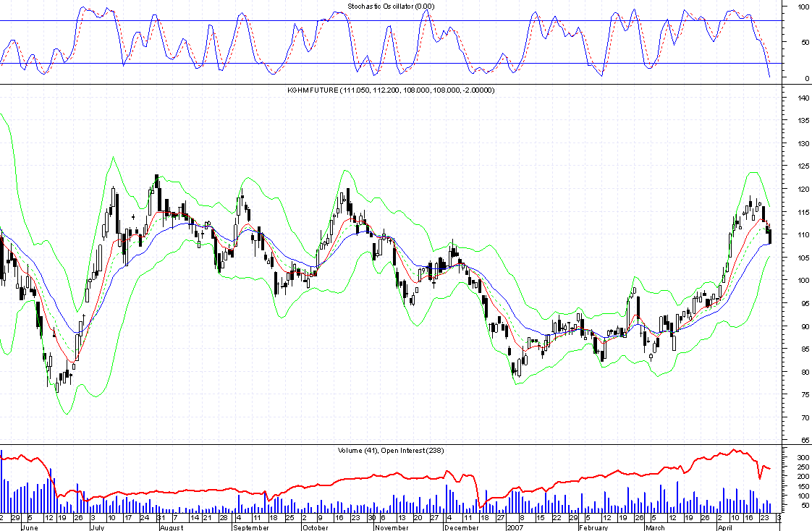Click the 135 price axis label
Viewport: 812px width, 531px height.
tap(803, 121)
